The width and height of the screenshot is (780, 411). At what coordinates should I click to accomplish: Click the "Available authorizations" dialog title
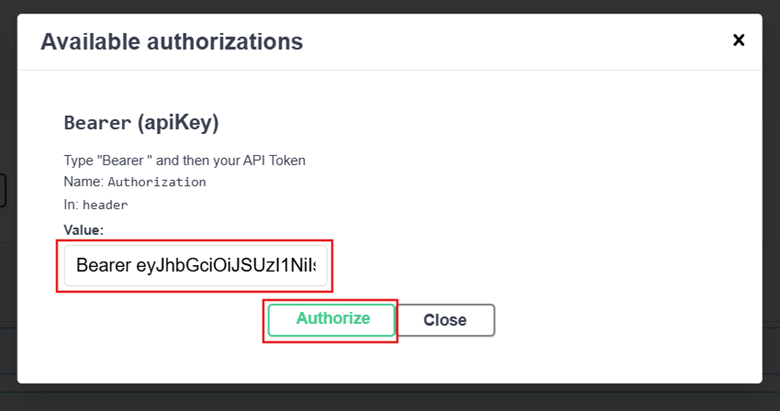pos(171,42)
